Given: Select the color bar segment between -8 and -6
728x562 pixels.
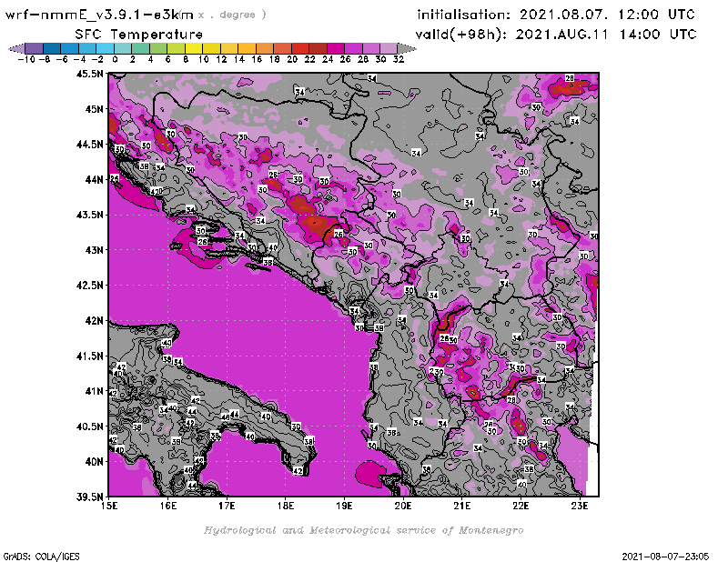Looking at the screenshot, I should pyautogui.click(x=52, y=48).
